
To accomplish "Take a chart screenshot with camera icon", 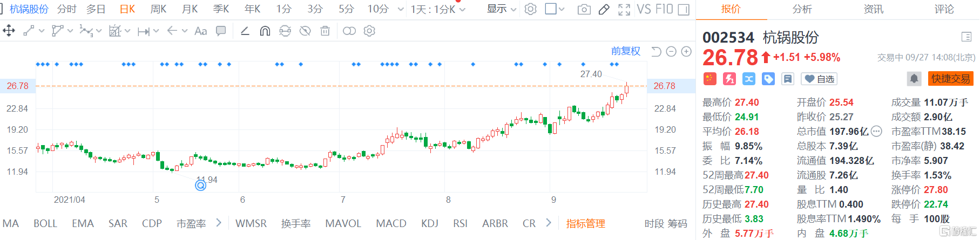I will coord(584,9).
